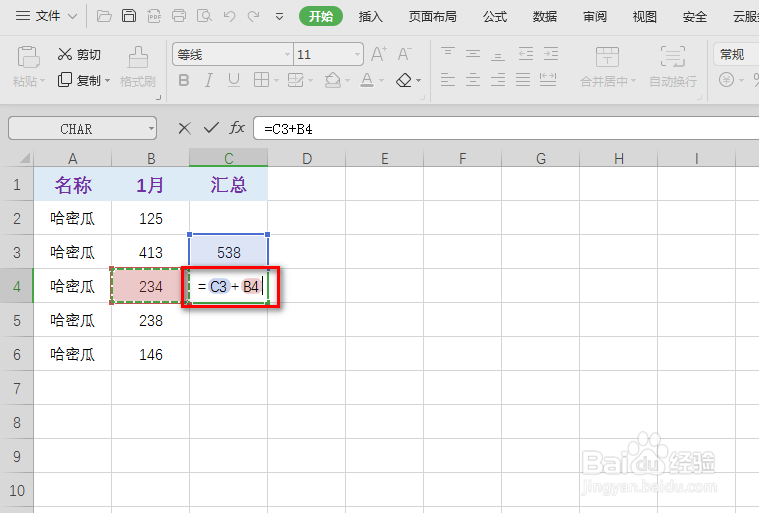Click the print icon

tap(179, 16)
